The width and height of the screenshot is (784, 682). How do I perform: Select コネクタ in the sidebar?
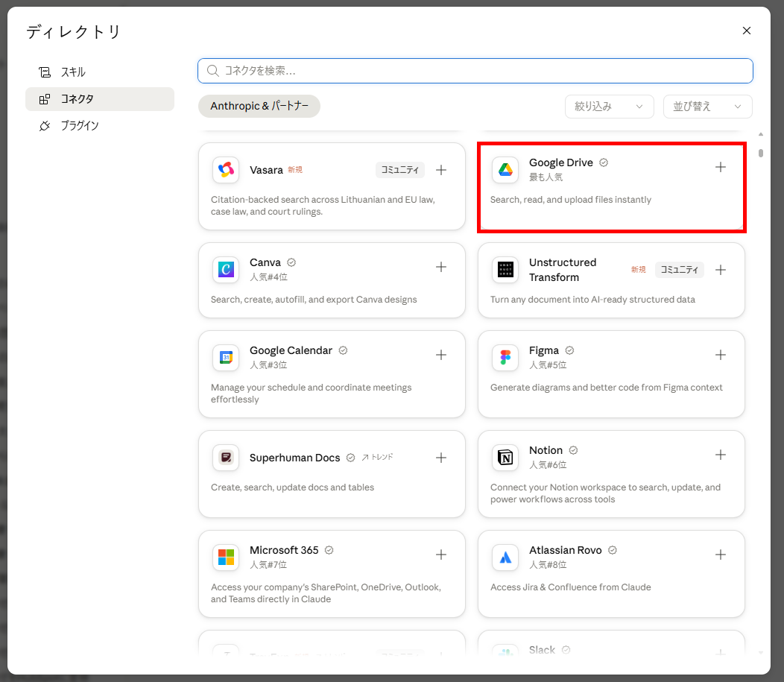tap(100, 99)
